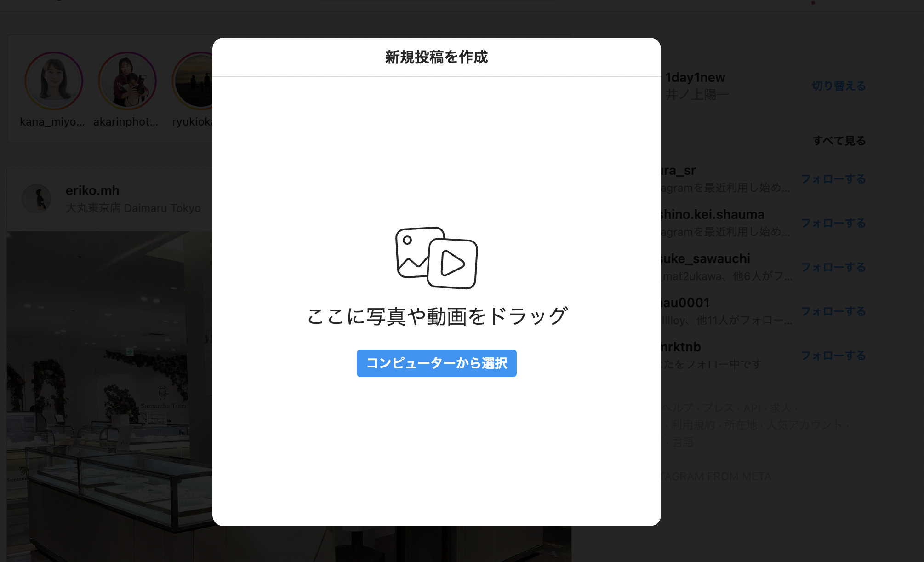This screenshot has width=924, height=562.
Task: Click eriko.mh profile picture
Action: pos(37,199)
